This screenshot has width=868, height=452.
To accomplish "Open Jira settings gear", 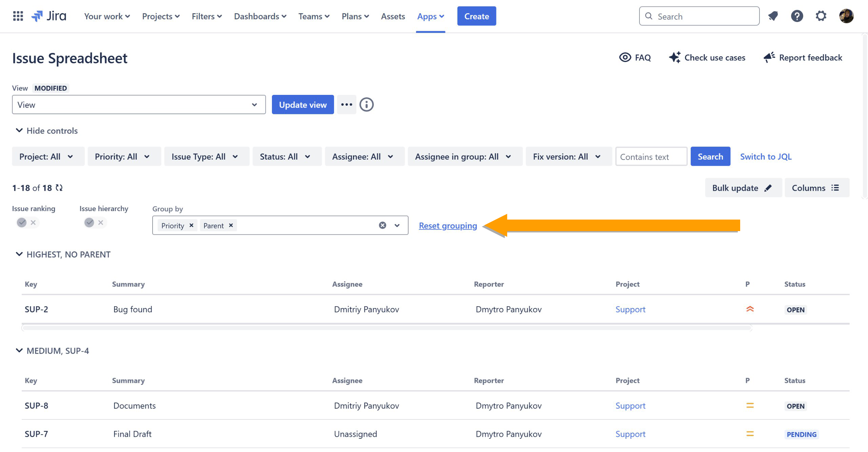I will (x=821, y=16).
